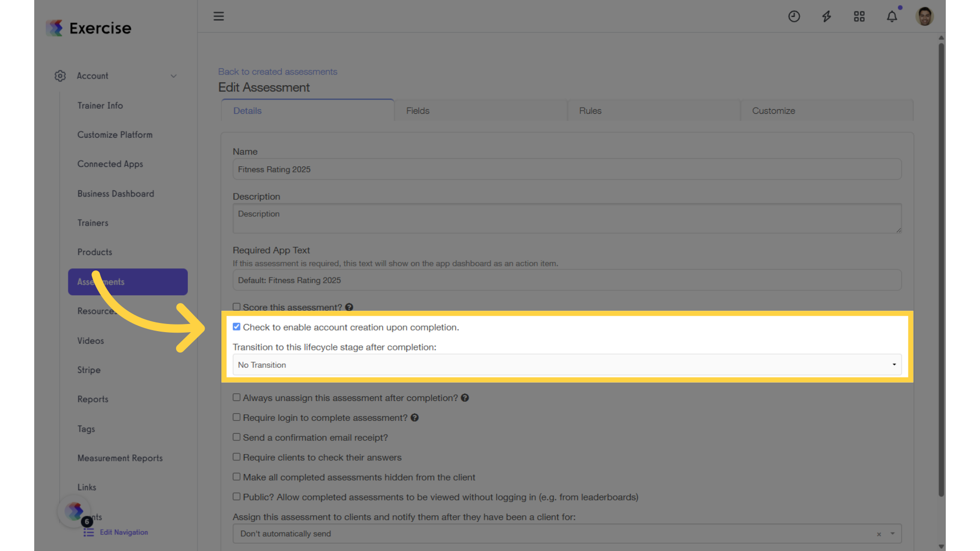Click the scrollbar up arrow
The height and width of the screenshot is (551, 980).
[x=941, y=38]
